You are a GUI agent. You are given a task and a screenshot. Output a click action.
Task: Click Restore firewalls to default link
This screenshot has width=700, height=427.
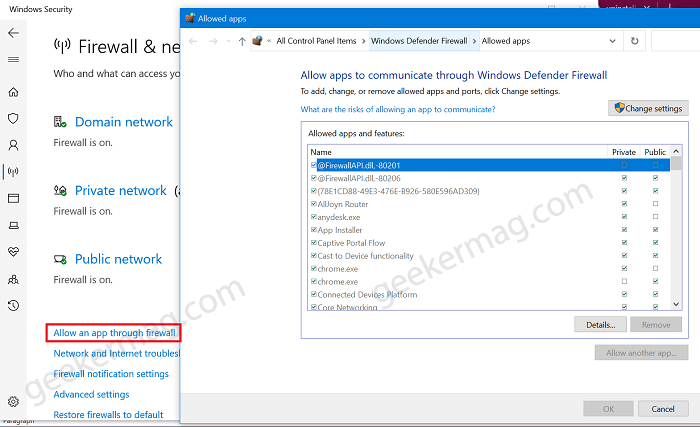(x=108, y=415)
